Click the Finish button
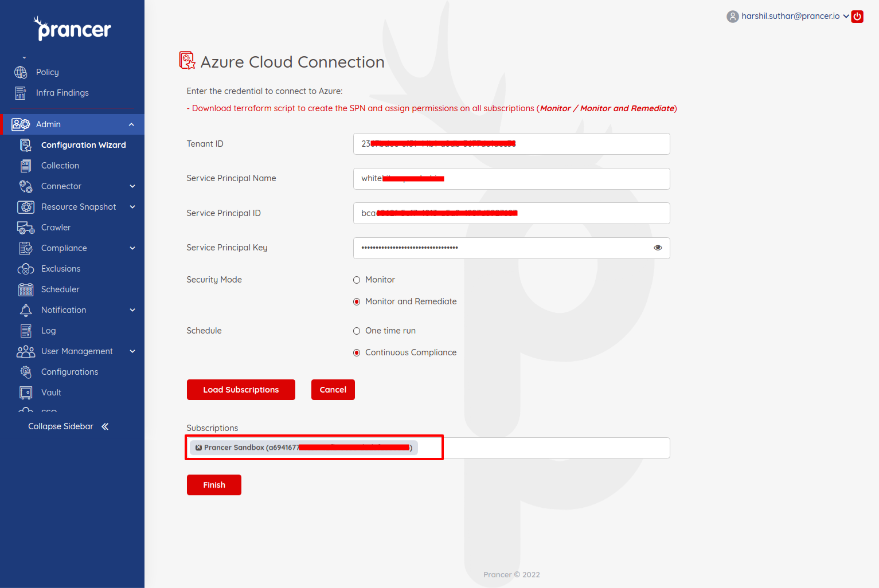This screenshot has width=879, height=588. pos(214,485)
